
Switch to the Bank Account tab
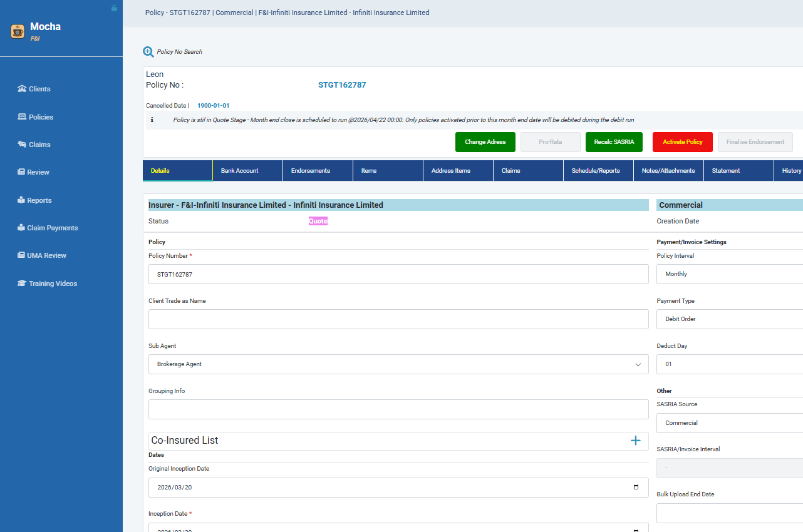coord(247,170)
